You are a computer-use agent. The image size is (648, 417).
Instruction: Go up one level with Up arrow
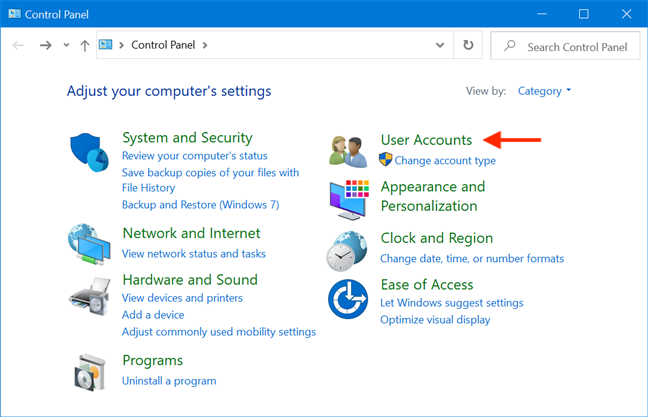[85, 45]
